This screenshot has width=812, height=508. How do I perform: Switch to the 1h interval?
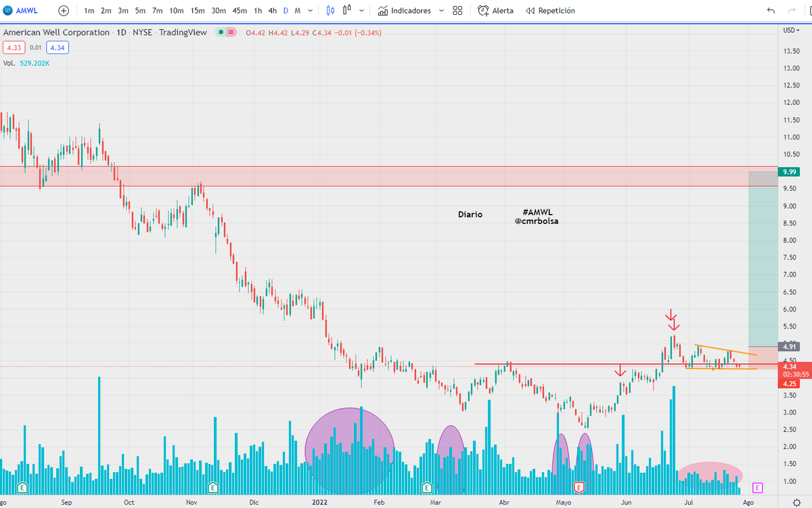tap(258, 11)
